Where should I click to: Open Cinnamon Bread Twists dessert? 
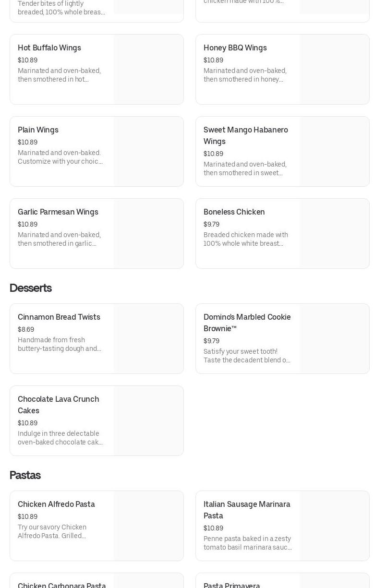(59, 317)
